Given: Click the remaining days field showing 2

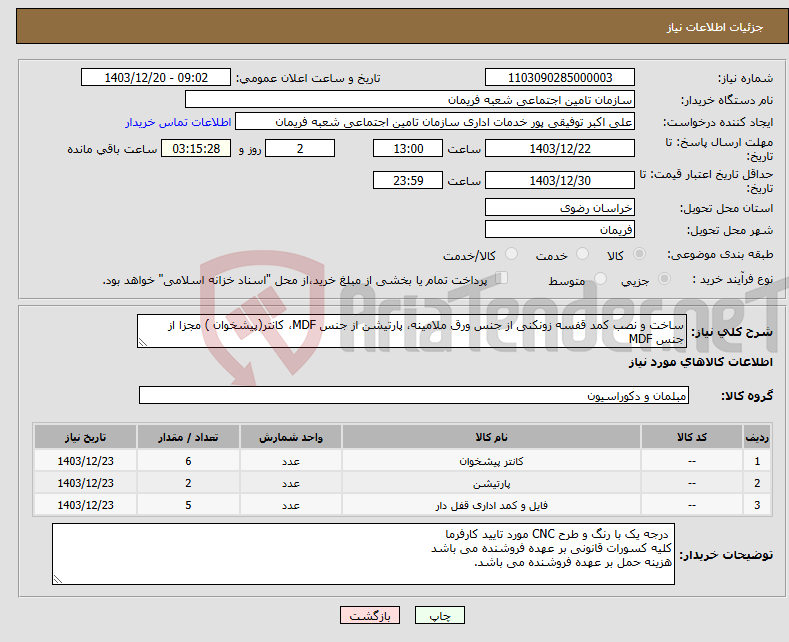Looking at the screenshot, I should pos(300,148).
